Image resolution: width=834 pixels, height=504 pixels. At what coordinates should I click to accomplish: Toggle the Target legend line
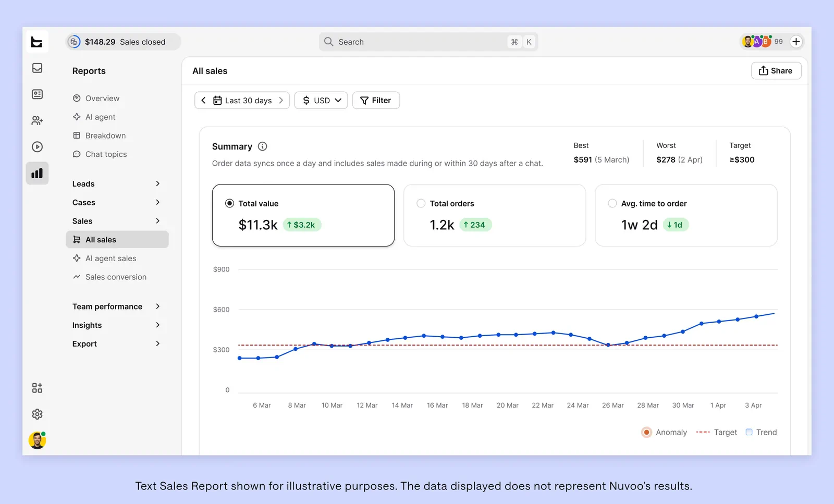[x=703, y=432]
